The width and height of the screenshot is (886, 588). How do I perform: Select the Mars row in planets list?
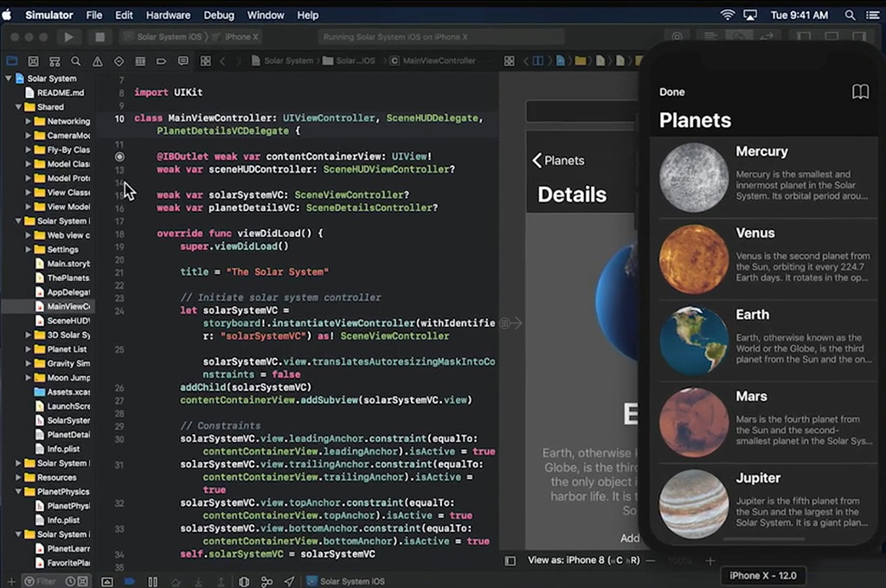pyautogui.click(x=764, y=421)
